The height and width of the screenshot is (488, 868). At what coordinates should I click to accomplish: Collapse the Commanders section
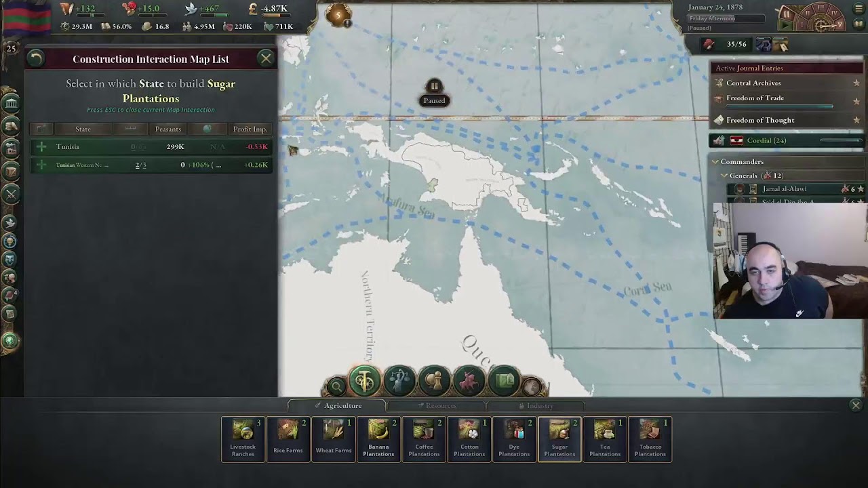point(715,162)
